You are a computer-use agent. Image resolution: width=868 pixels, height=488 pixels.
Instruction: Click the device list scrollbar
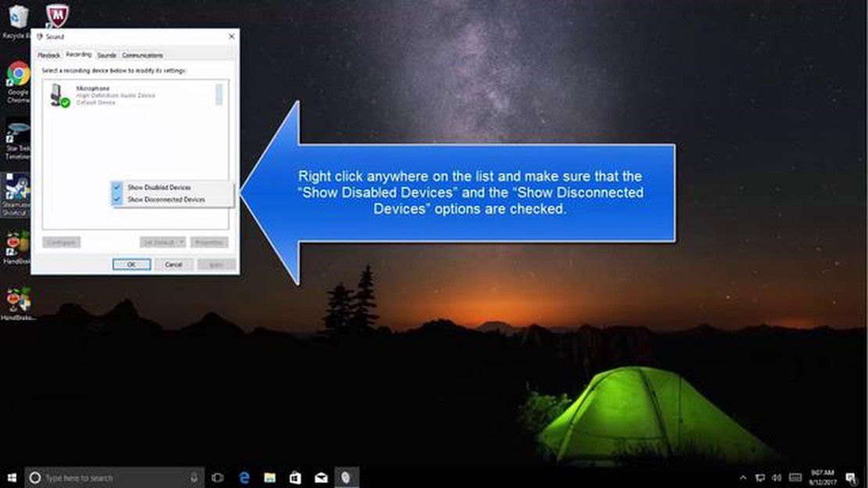[x=219, y=95]
